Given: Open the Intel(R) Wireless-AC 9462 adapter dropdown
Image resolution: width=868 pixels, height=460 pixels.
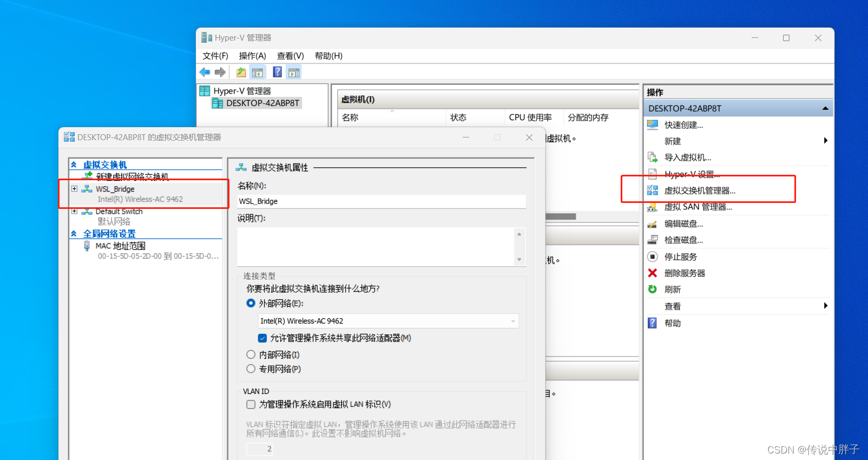Looking at the screenshot, I should pos(388,321).
